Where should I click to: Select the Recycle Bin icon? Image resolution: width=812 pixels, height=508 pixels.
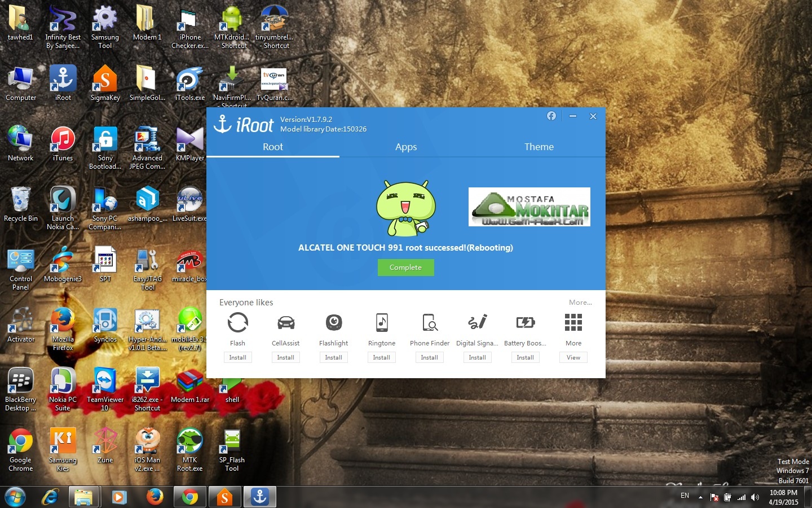21,204
